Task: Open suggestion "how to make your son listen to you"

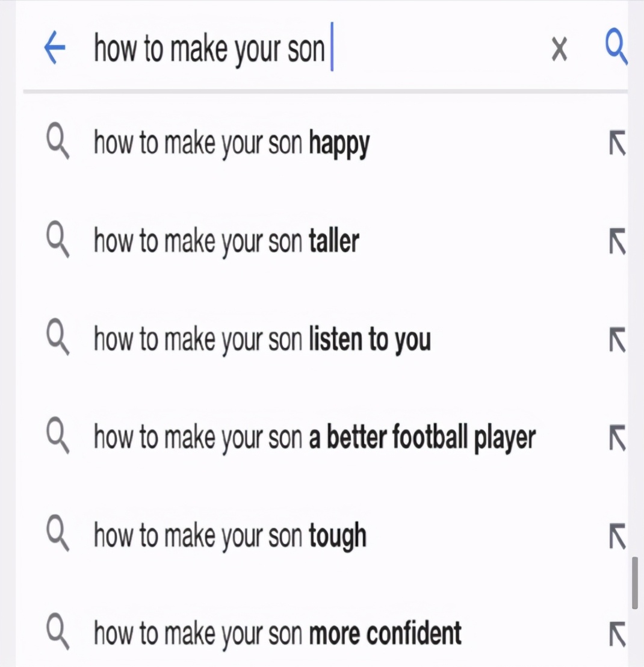Action: [x=262, y=340]
